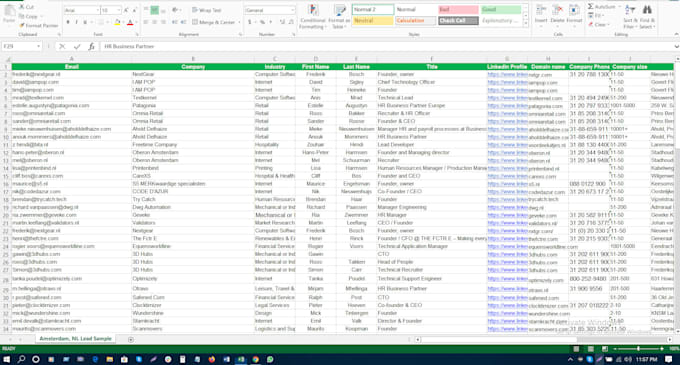Screen dimensions: 680x365
Task: Toggle Italic formatting
Action: click(x=76, y=22)
